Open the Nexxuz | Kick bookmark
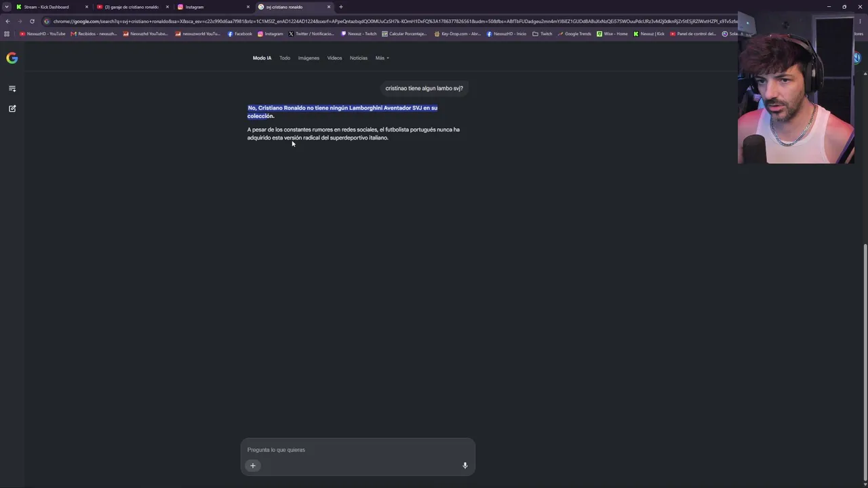Screen dimensions: 868x488 649,34
